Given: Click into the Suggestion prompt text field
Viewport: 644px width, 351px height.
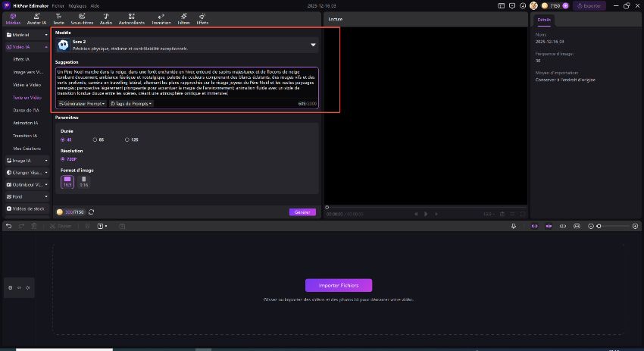Looking at the screenshot, I should click(187, 82).
